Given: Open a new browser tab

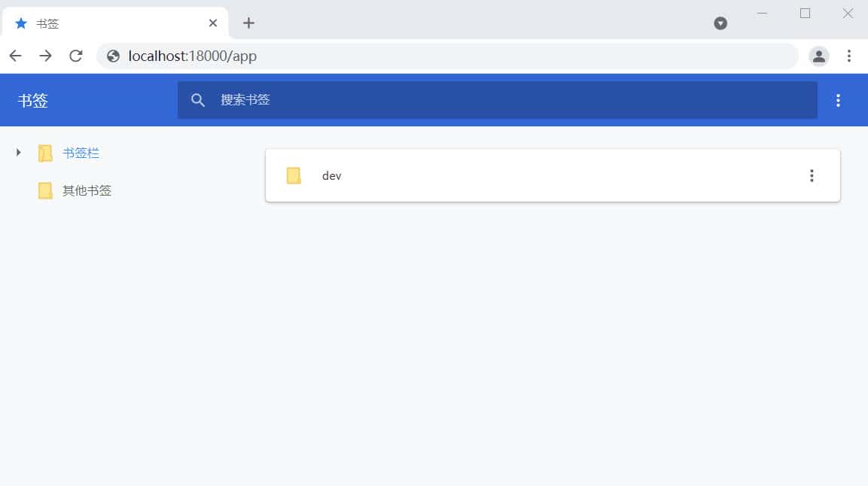Looking at the screenshot, I should (x=248, y=23).
